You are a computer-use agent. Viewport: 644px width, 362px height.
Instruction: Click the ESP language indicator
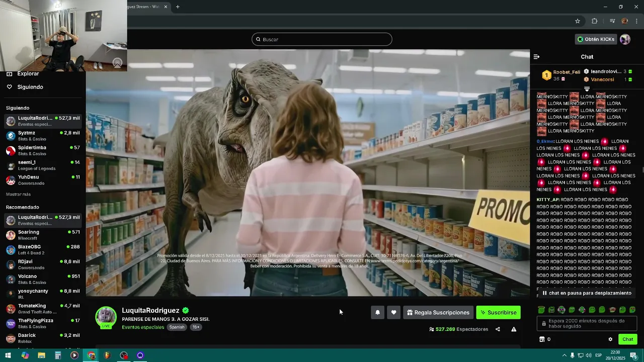coord(598,355)
